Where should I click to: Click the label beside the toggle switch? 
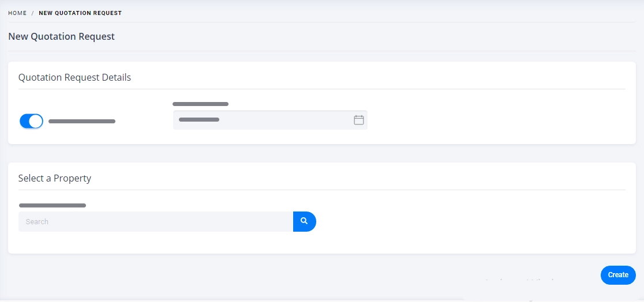82,122
